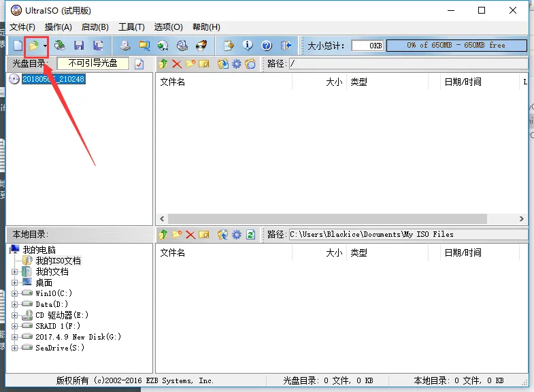
Task: Click the Make CD/DVD Image drive icon
Action: pos(125,46)
